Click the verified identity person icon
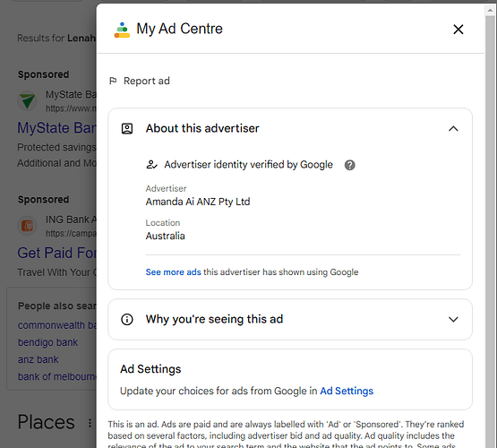The width and height of the screenshot is (497, 448). pos(151,165)
